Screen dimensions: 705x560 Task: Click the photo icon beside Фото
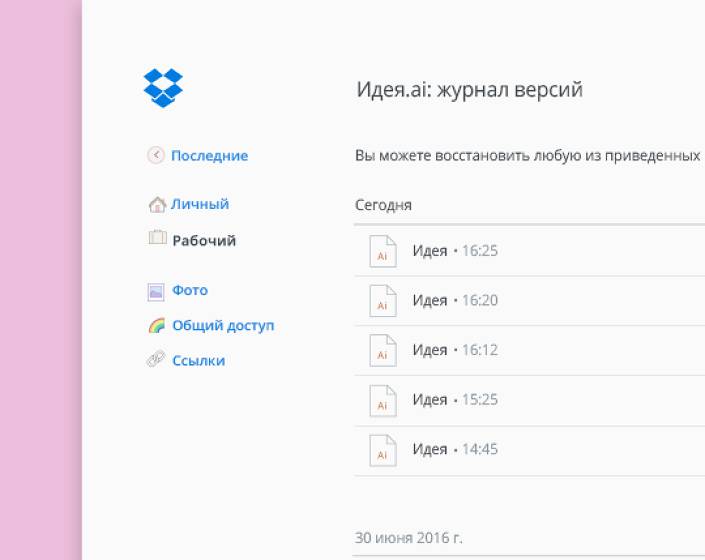[x=156, y=292]
